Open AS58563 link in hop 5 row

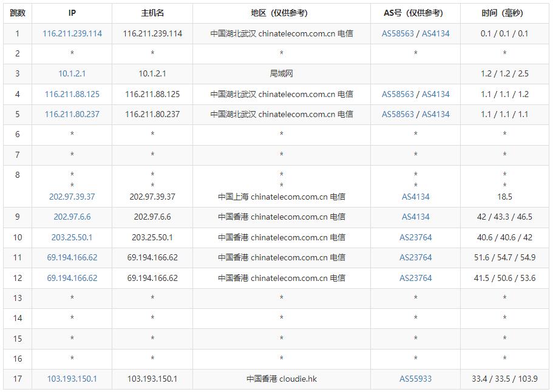coord(398,114)
